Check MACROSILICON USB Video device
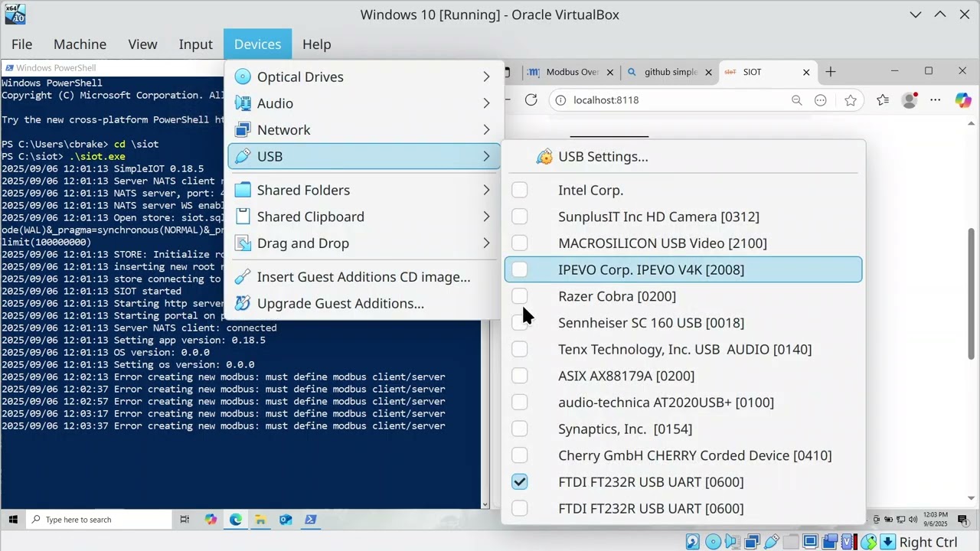 click(x=520, y=243)
